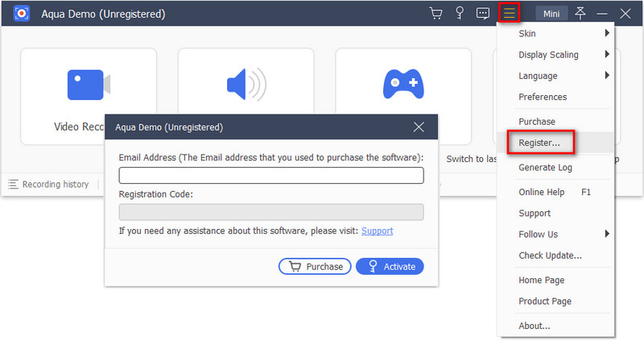Click the Purchase button in the dialog
Screen dimensions: 644x341
315,266
